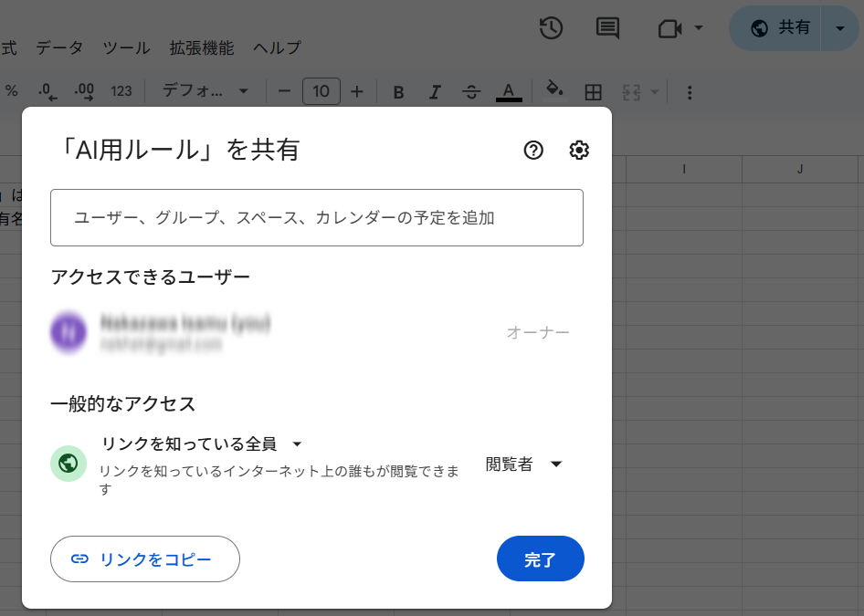Open the borders icon in the toolbar

[x=593, y=91]
